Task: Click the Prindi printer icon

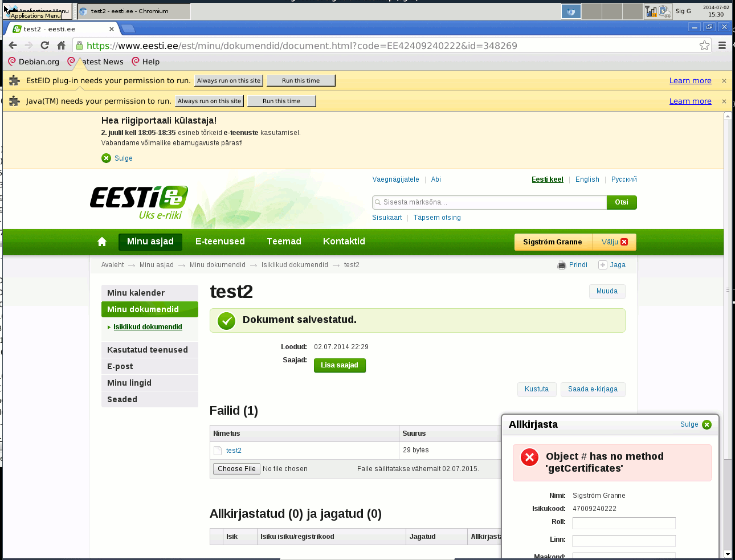Action: pyautogui.click(x=562, y=265)
